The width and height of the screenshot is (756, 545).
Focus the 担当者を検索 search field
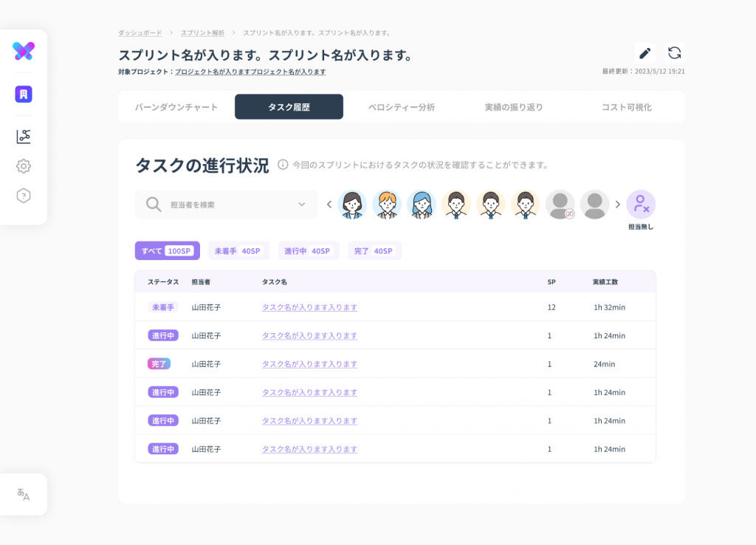[x=226, y=205]
